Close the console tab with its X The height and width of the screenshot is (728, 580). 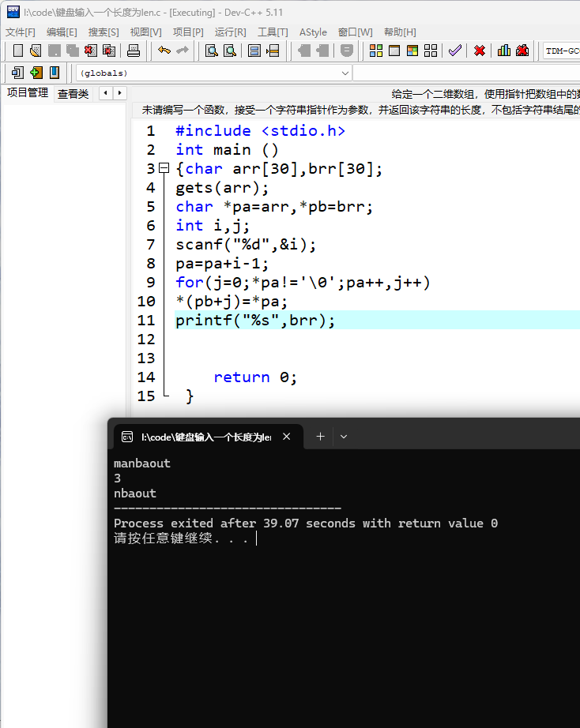click(x=287, y=437)
